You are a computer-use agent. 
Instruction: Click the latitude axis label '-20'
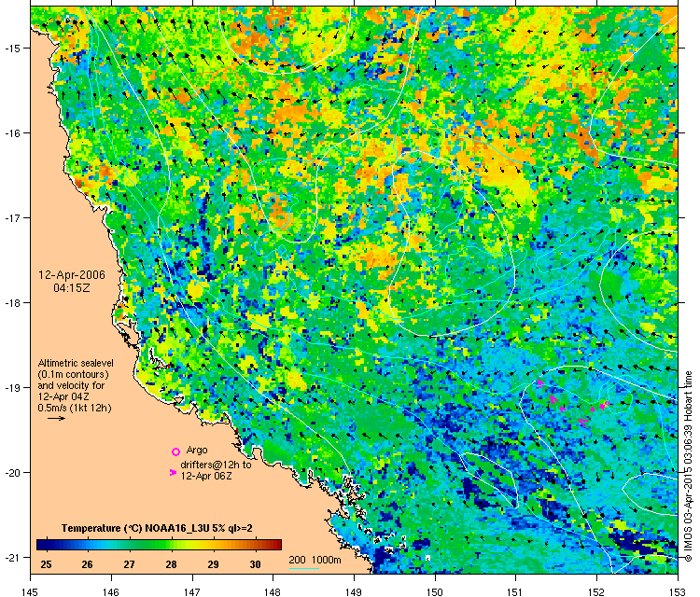pyautogui.click(x=11, y=473)
